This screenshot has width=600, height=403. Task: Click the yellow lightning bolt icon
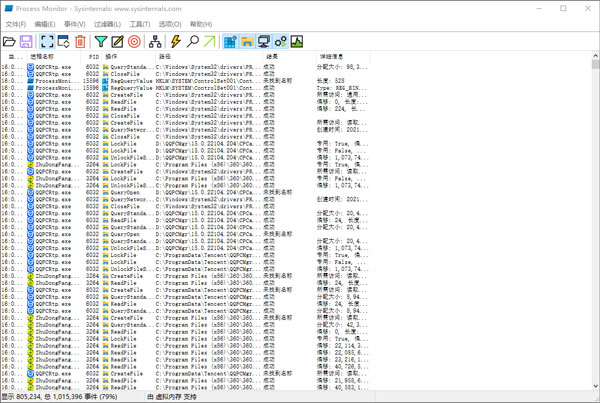coord(176,41)
